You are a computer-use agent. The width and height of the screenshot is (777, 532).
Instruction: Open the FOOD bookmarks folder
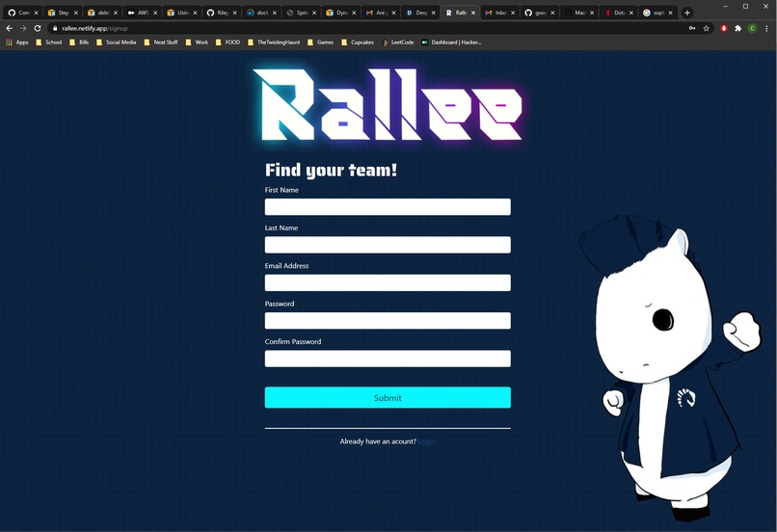(228, 42)
